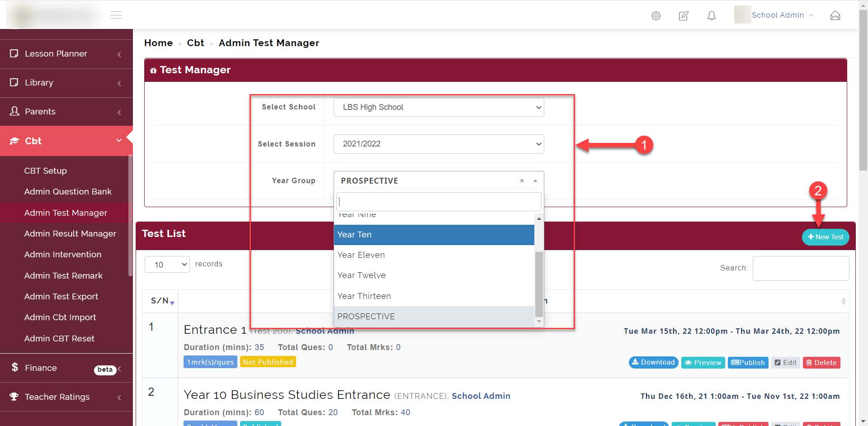The image size is (868, 426).
Task: Click the Year Group search input
Action: 439,202
